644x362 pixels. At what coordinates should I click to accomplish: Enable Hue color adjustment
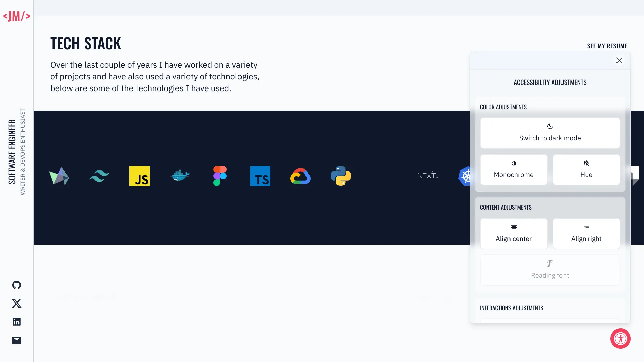(x=586, y=169)
